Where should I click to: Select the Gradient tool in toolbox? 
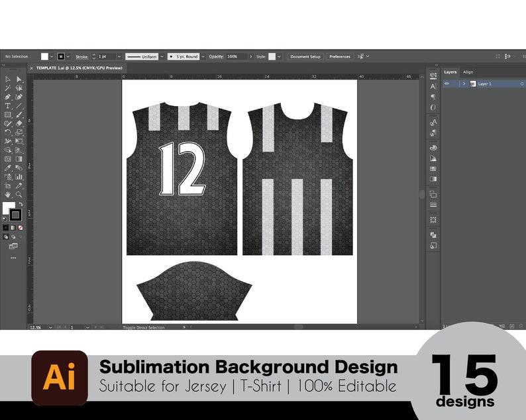[19, 159]
